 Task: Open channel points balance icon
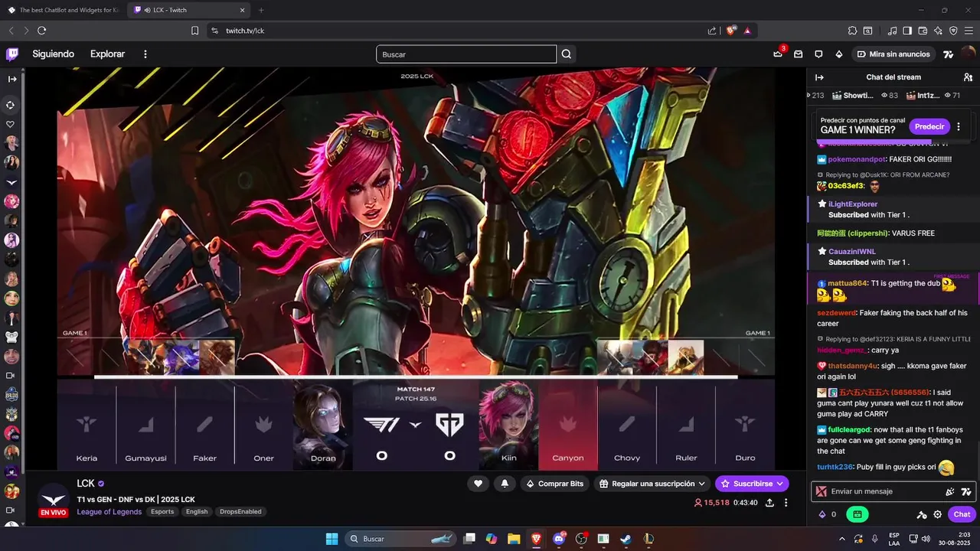click(x=823, y=514)
